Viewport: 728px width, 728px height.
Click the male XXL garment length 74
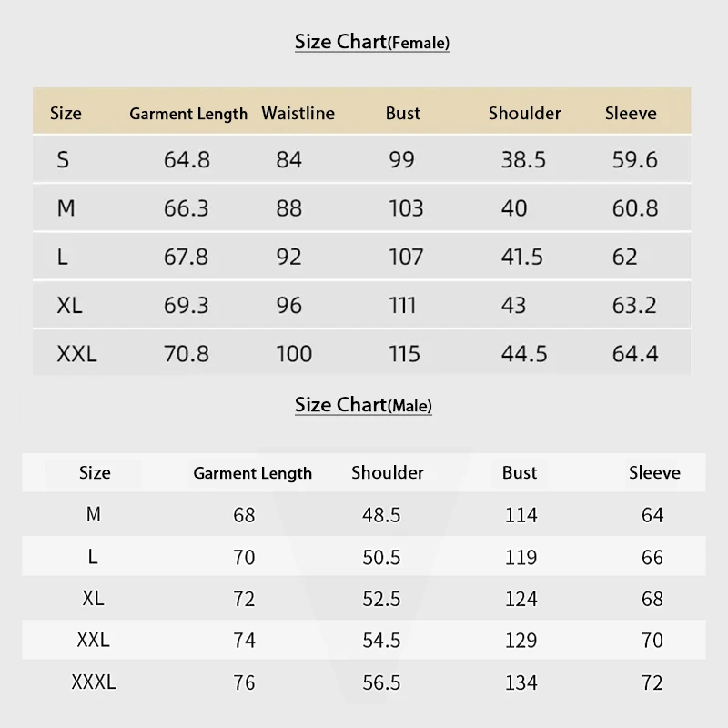tap(244, 641)
